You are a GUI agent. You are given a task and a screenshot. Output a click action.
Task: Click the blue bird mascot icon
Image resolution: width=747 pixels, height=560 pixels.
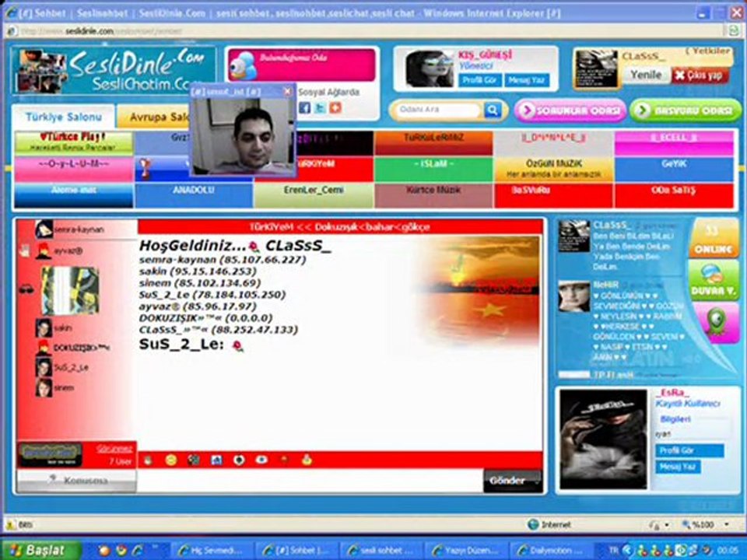(x=244, y=65)
